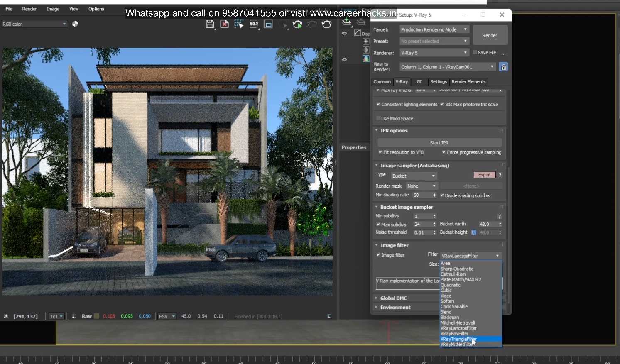Activate the Region Render selection icon
This screenshot has width=620, height=364.
click(239, 24)
